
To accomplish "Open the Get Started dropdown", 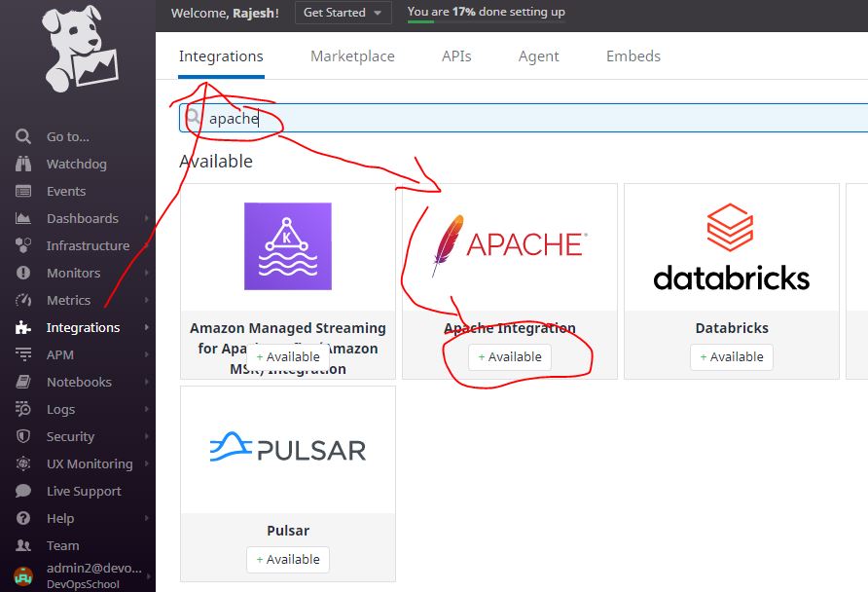I will point(334,13).
